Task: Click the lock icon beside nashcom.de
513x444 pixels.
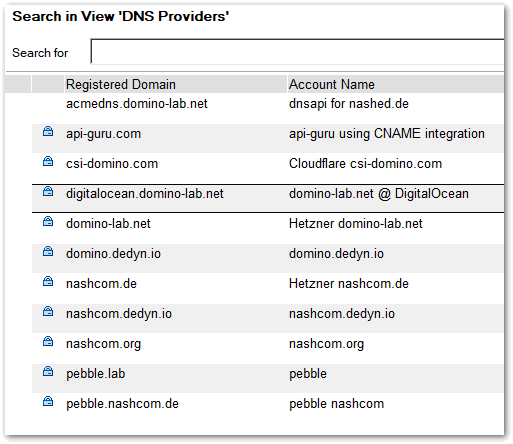Action: (x=48, y=281)
